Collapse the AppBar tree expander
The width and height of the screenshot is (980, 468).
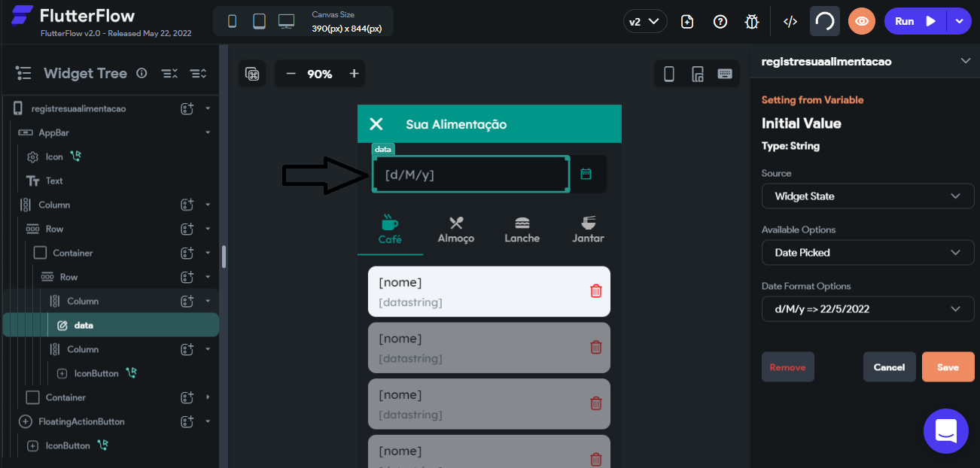(208, 132)
